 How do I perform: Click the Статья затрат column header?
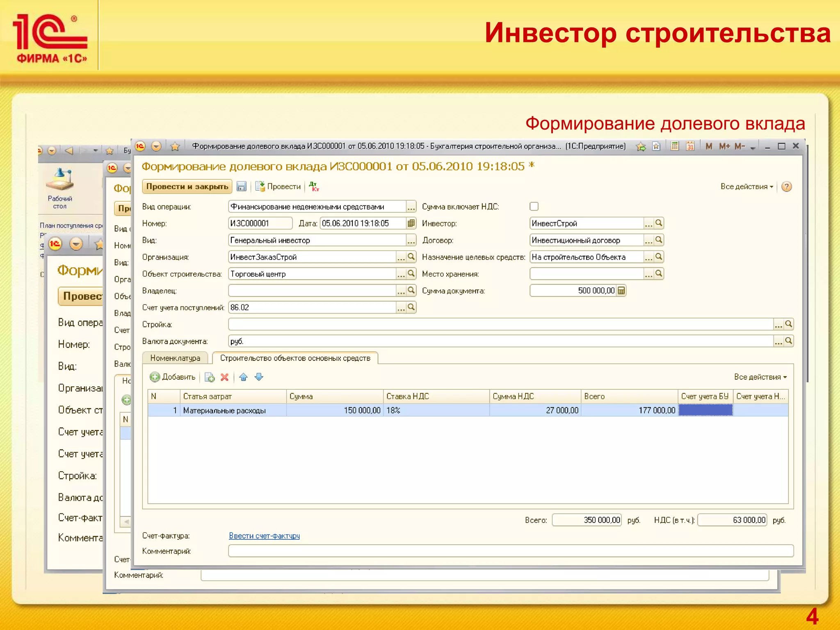pyautogui.click(x=233, y=396)
